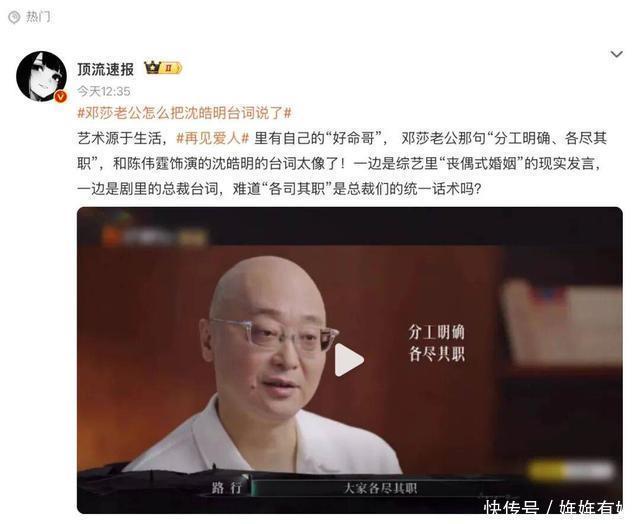Viewport: 640px width, 524px height.
Task: Click the gold crown membership badge
Action: coord(163,68)
